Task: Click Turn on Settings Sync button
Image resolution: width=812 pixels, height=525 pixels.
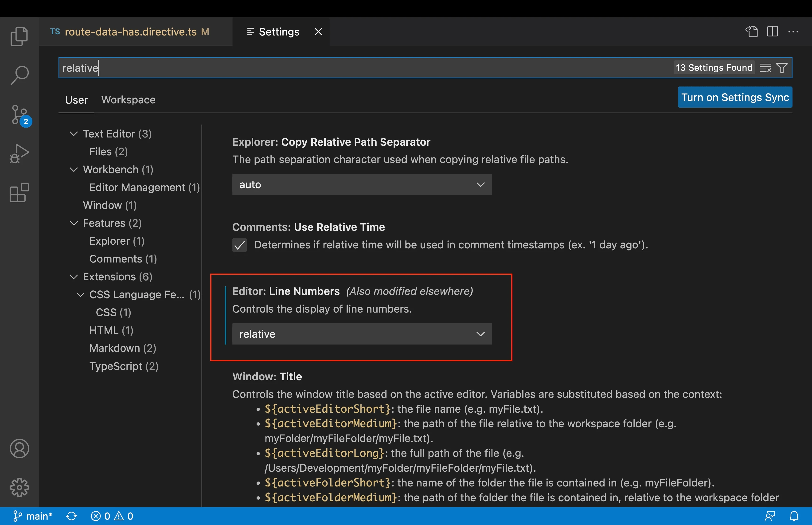Action: click(735, 97)
